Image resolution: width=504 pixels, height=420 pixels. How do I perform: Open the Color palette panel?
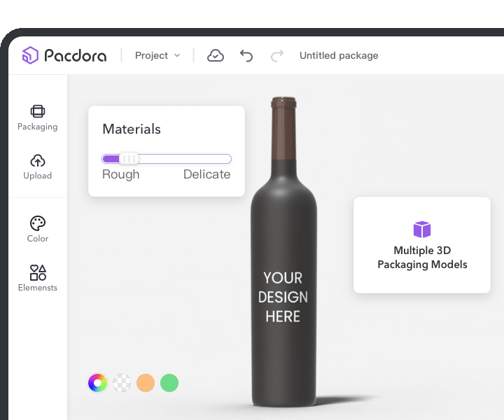[x=38, y=229]
